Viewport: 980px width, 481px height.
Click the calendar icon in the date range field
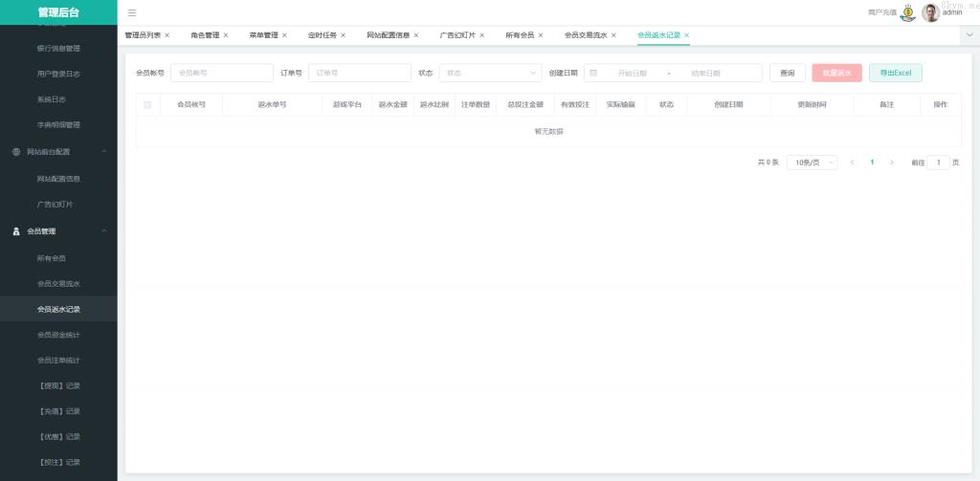coord(593,73)
